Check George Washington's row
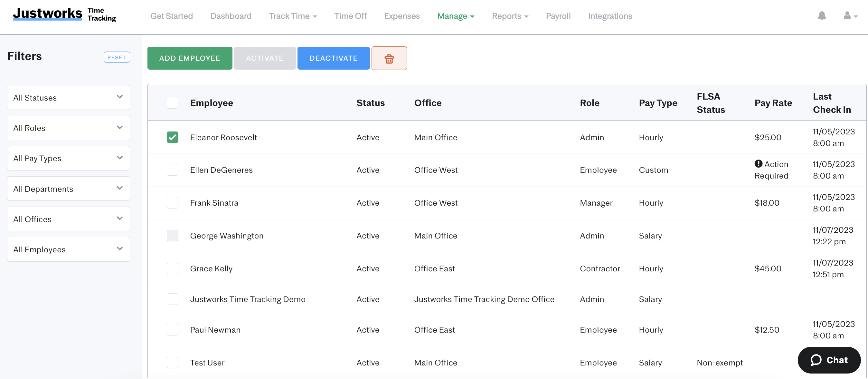This screenshot has width=868, height=379. [x=173, y=236]
